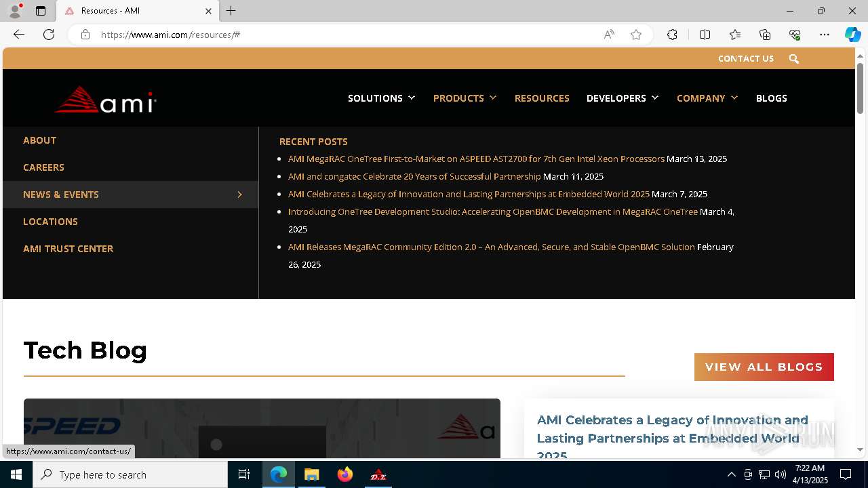Select AMI Trust Center menu entry

[x=68, y=249]
